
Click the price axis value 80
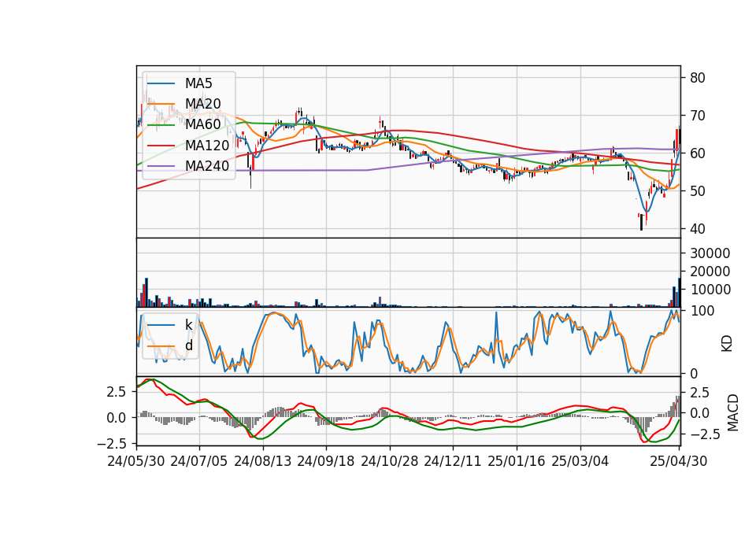(x=697, y=78)
